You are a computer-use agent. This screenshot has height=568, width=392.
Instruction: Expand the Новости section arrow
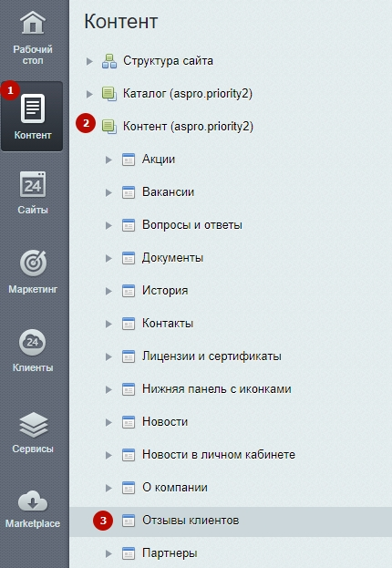click(x=108, y=422)
